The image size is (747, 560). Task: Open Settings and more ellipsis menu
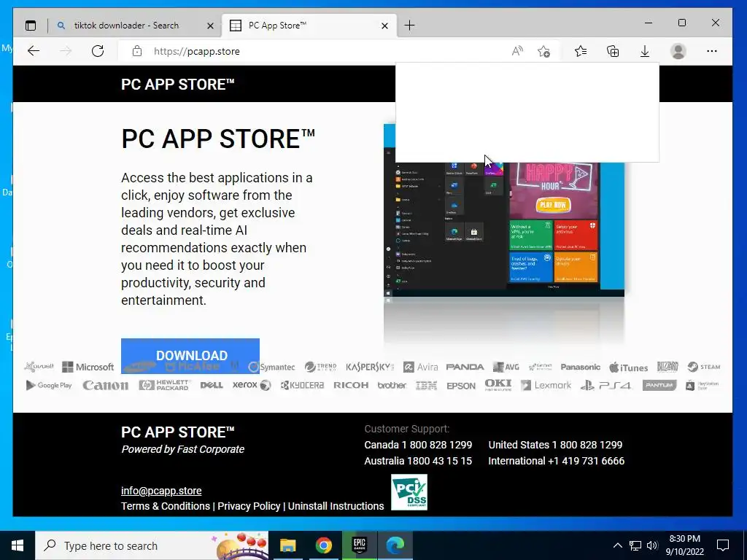point(712,51)
